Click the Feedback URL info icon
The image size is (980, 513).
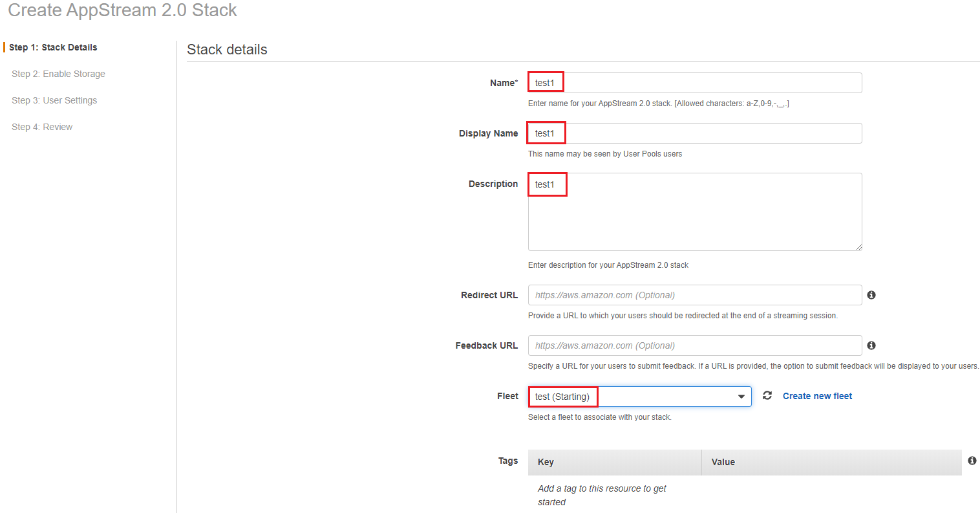click(871, 345)
